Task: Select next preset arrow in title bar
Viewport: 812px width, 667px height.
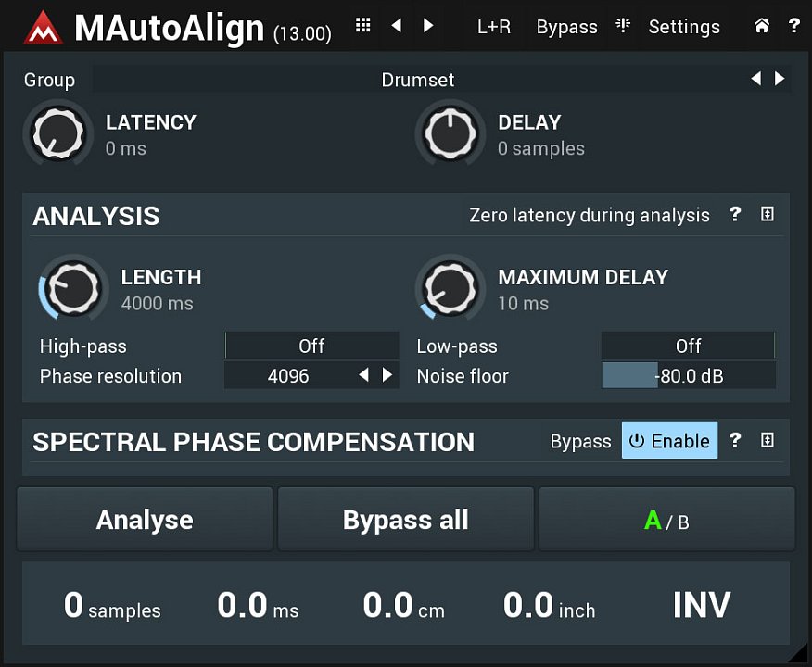Action: pos(428,26)
